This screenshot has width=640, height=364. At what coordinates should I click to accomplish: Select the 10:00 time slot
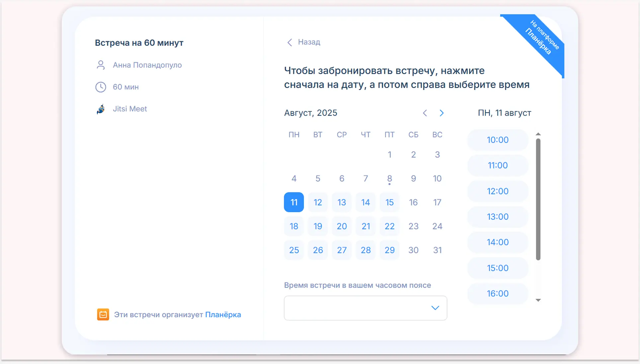click(497, 140)
